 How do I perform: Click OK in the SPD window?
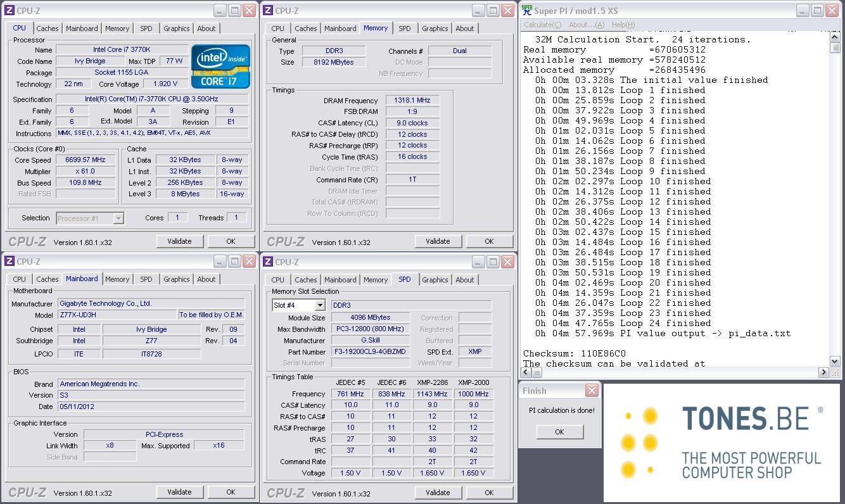pos(489,493)
